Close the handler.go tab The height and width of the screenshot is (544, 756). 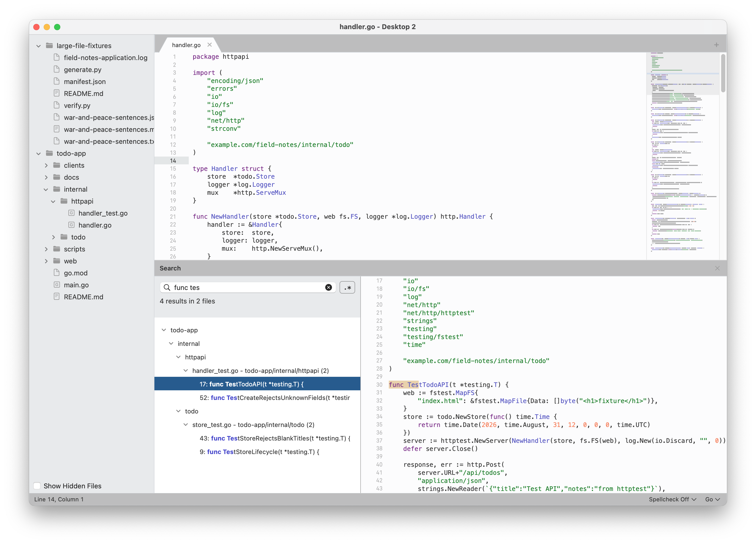[209, 45]
